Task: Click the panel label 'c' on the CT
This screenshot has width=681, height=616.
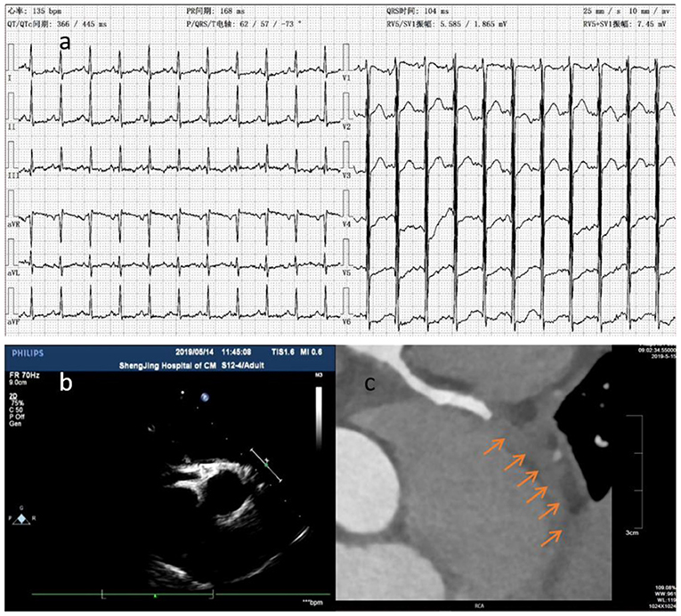Action: (370, 384)
